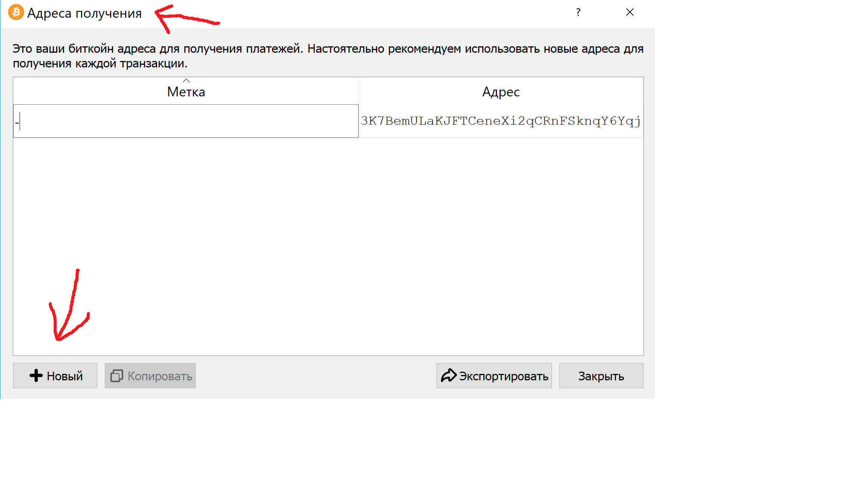Click the dash text inside label editor

(17, 122)
